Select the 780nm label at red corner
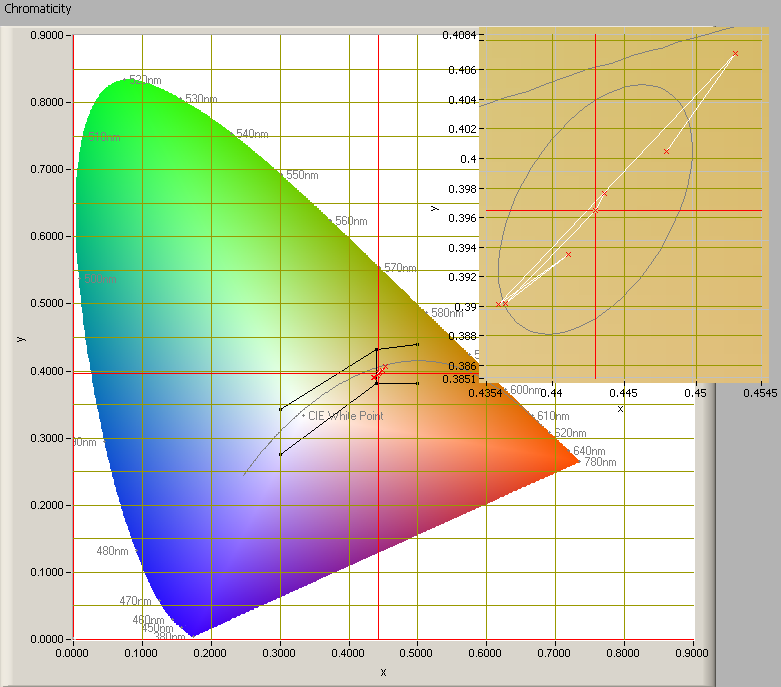The image size is (781, 687). (600, 462)
